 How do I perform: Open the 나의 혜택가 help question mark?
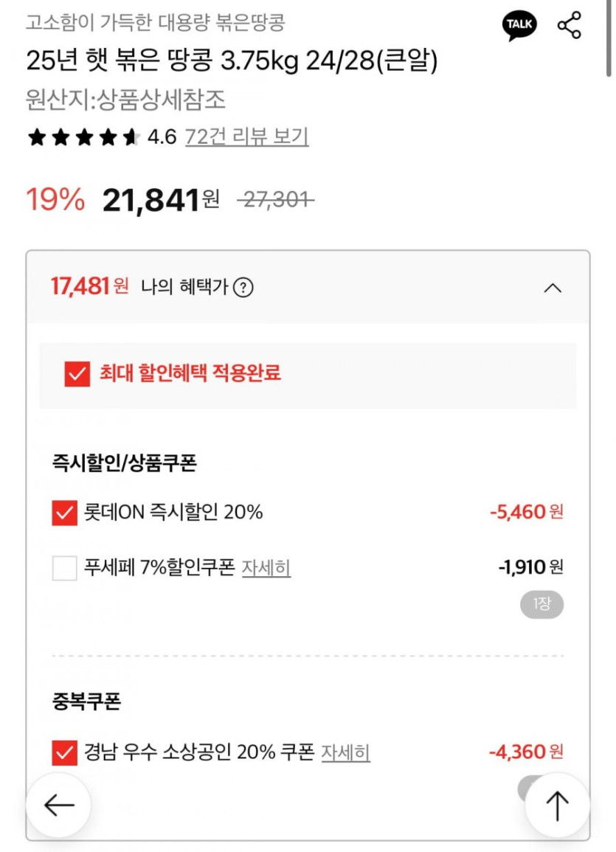pyautogui.click(x=243, y=288)
